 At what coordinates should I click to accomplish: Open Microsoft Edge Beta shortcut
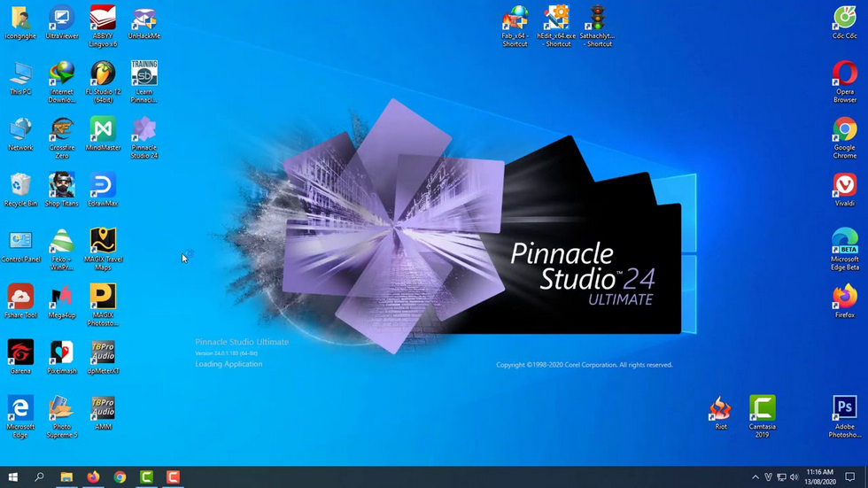pos(845,250)
